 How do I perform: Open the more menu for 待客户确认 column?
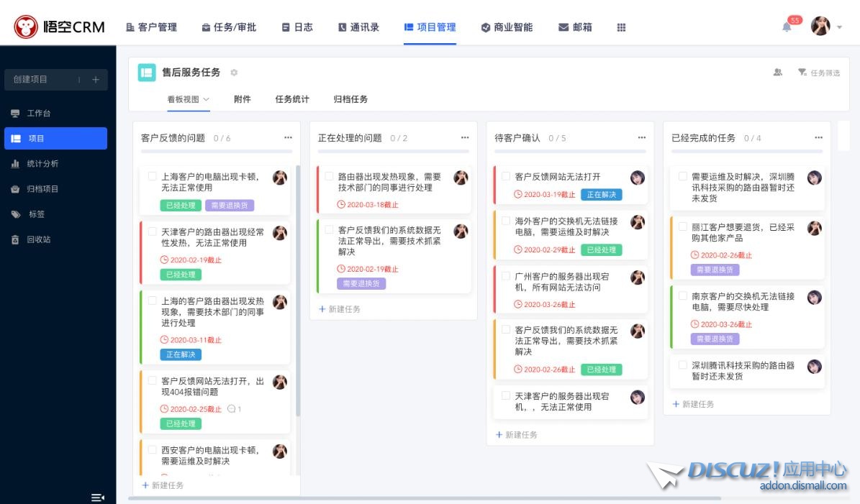pyautogui.click(x=642, y=138)
